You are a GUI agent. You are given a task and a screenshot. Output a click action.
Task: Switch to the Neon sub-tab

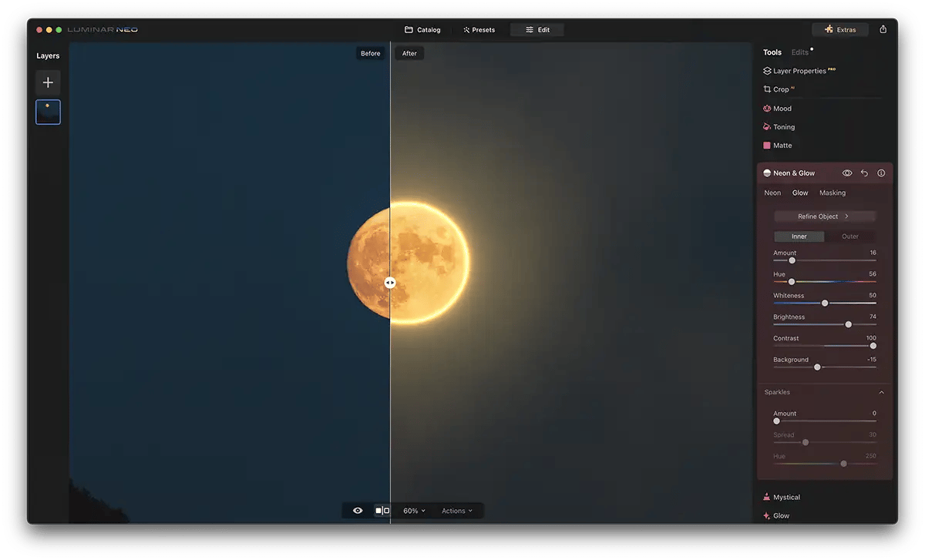772,193
